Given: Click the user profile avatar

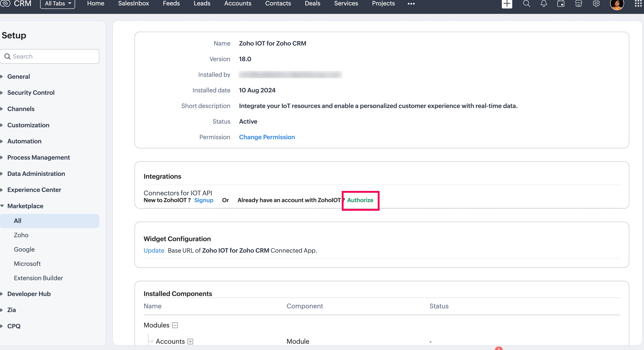Looking at the screenshot, I should 617,4.
